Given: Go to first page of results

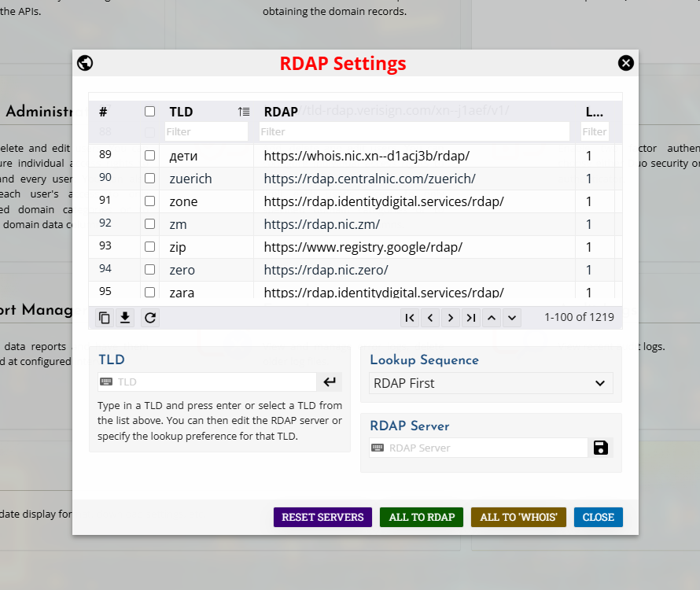Looking at the screenshot, I should [409, 318].
